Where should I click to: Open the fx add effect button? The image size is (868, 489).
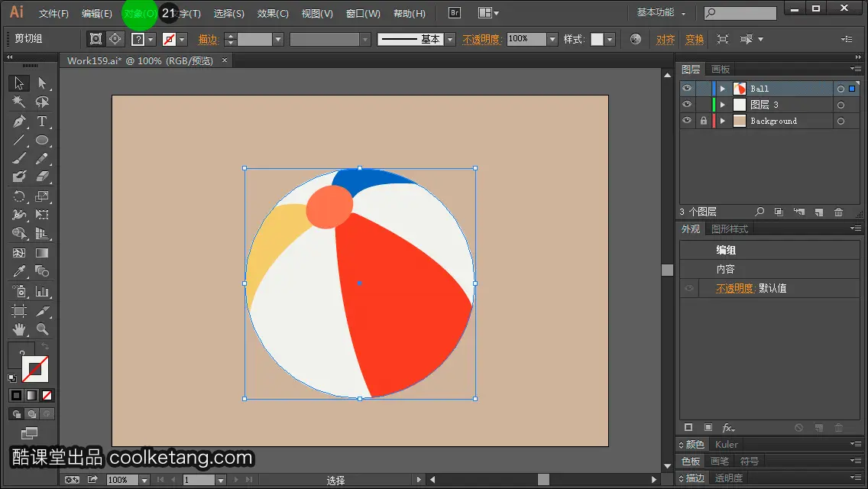coord(728,428)
